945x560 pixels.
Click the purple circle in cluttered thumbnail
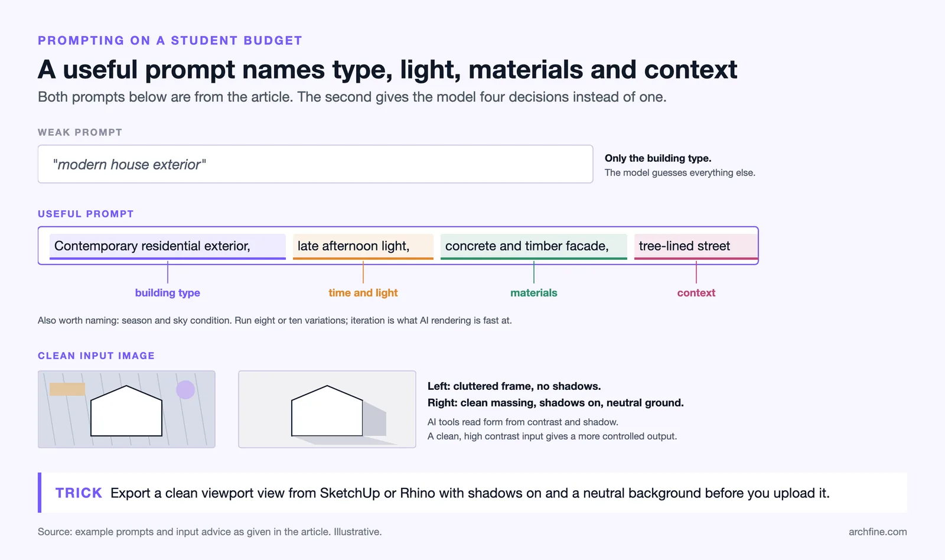click(185, 390)
